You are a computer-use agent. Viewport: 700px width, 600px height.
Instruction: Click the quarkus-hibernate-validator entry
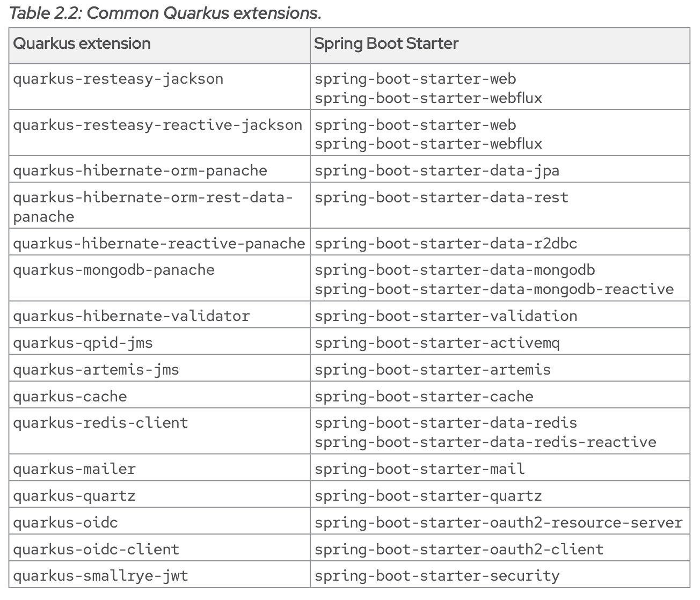132,316
